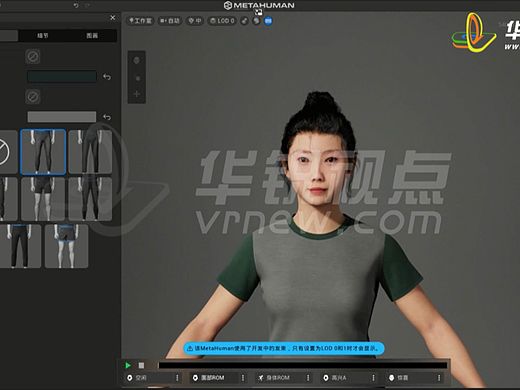This screenshot has height=390, width=520.
Task: Open the 自动 camera dropdown
Action: [170, 21]
